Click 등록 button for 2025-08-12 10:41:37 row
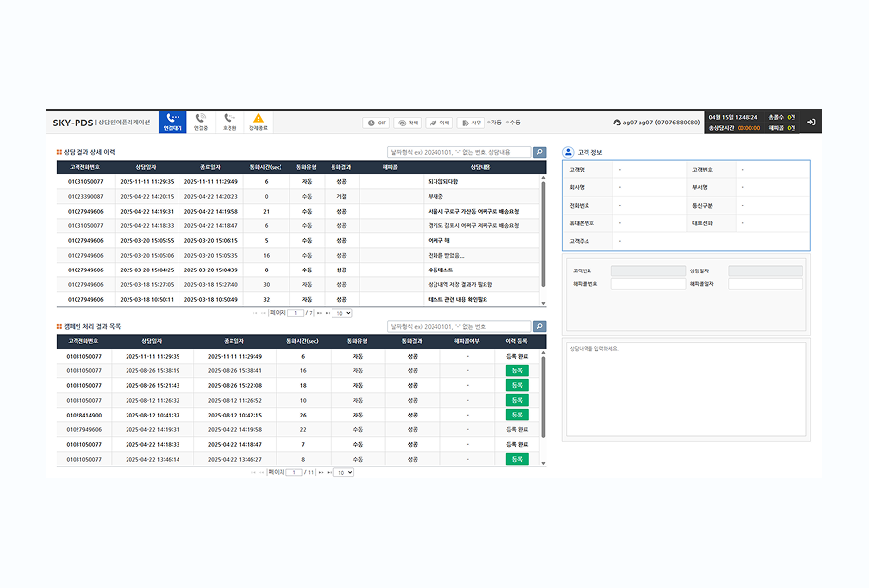The height and width of the screenshot is (588, 869). click(x=517, y=415)
